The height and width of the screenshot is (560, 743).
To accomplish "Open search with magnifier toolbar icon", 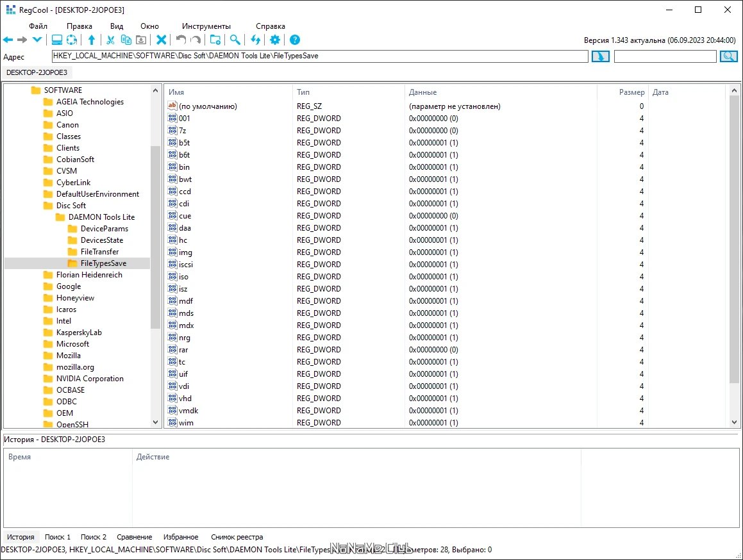I will tap(235, 40).
